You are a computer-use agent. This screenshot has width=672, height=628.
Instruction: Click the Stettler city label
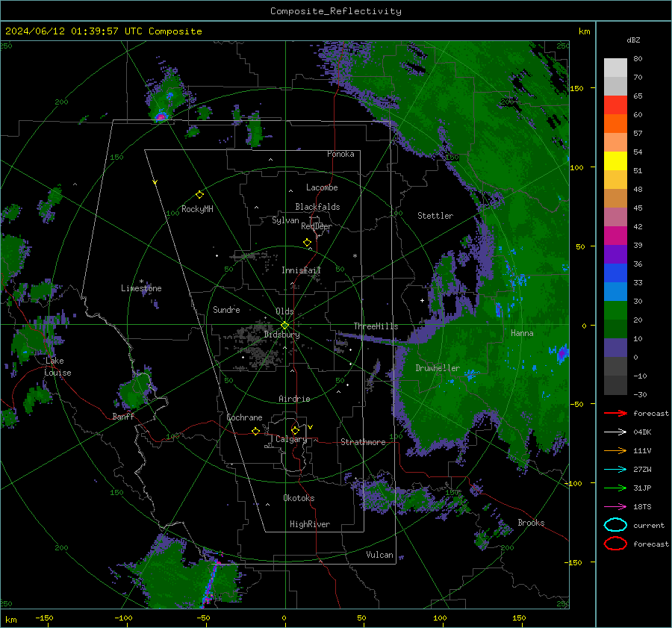(x=435, y=216)
